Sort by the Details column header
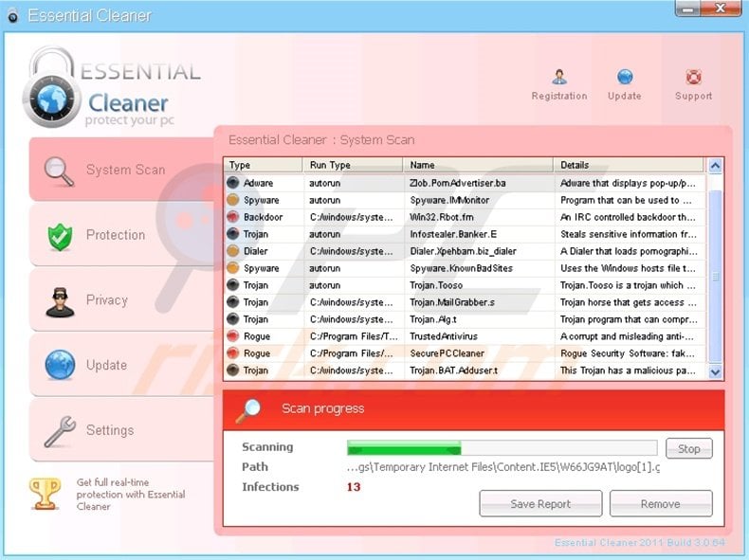The width and height of the screenshot is (749, 560). pos(629,165)
